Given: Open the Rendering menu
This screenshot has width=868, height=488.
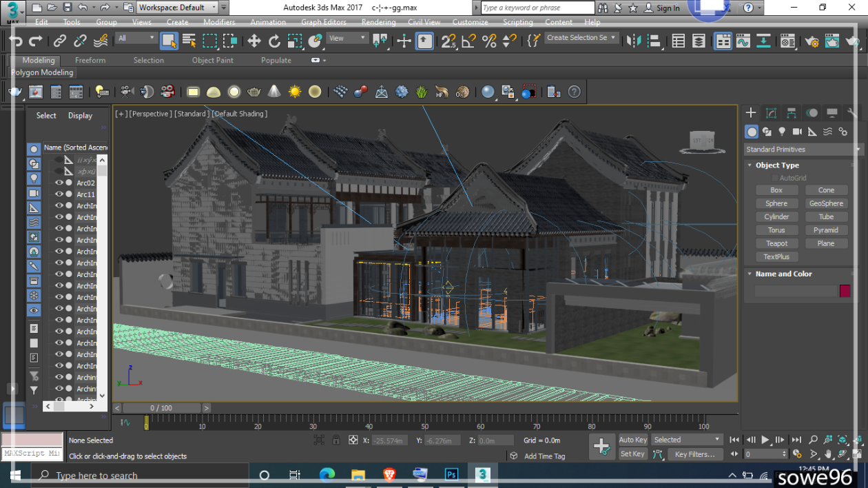Looking at the screenshot, I should [x=378, y=22].
